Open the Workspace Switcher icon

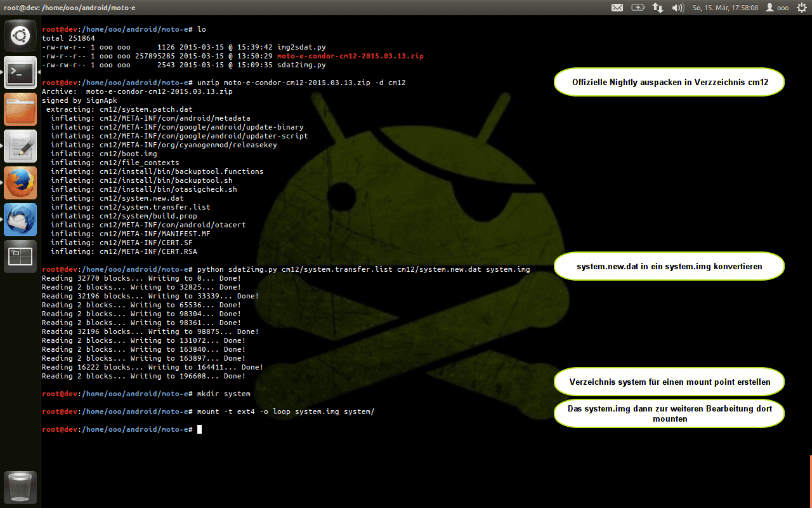(20, 257)
